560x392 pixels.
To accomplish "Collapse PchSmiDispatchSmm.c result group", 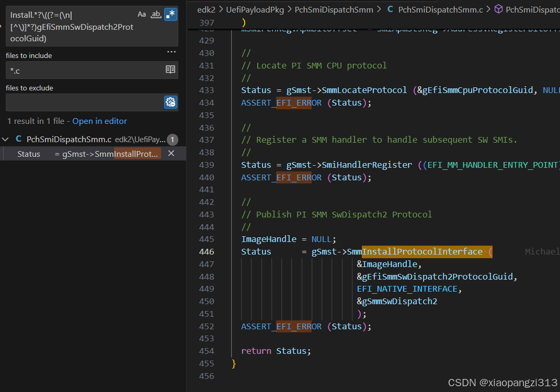I will coord(5,139).
